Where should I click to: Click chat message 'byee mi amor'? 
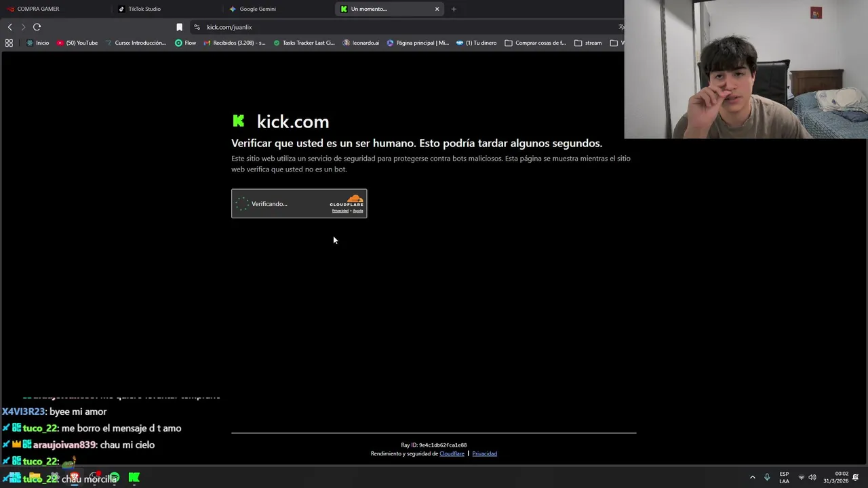78,411
